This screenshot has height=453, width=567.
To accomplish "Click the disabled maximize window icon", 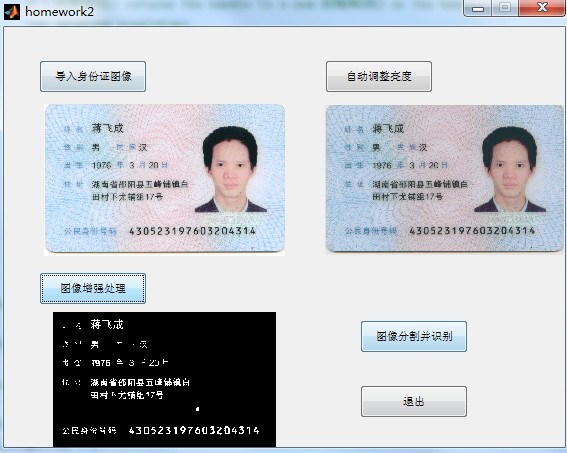I will pos(505,8).
